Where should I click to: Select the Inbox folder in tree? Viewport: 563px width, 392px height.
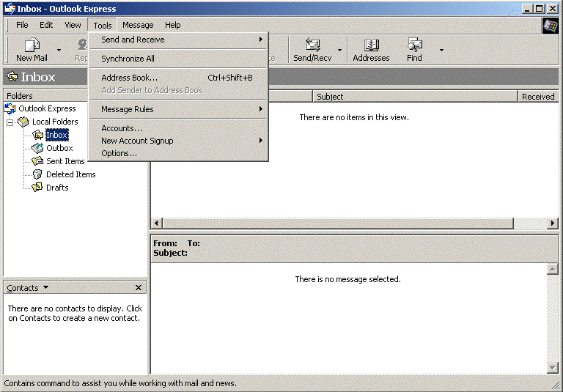tap(56, 135)
